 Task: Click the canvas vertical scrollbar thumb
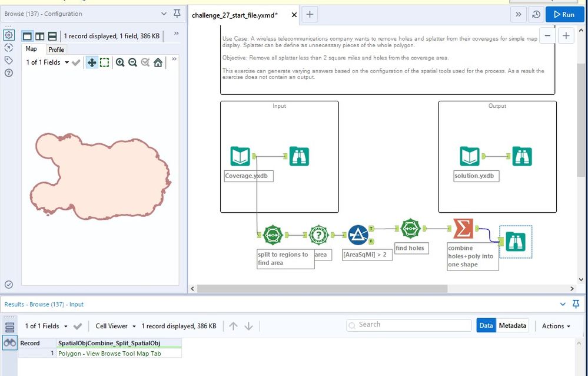[581, 120]
